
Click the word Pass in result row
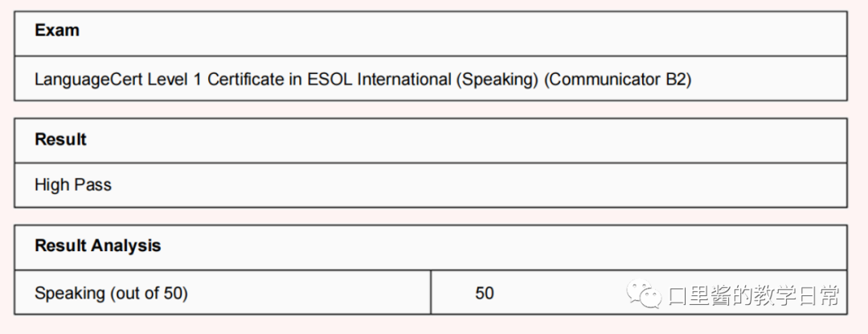pyautogui.click(x=93, y=184)
